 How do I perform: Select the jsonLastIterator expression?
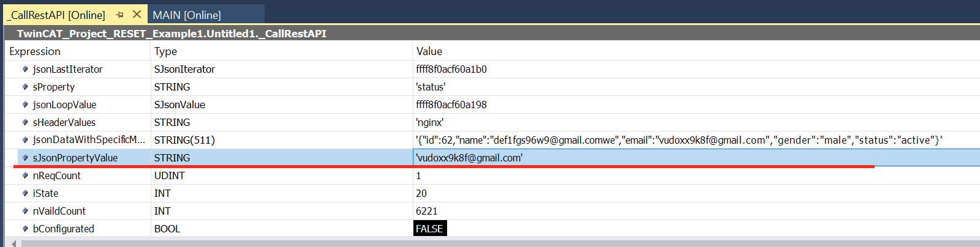(x=67, y=69)
